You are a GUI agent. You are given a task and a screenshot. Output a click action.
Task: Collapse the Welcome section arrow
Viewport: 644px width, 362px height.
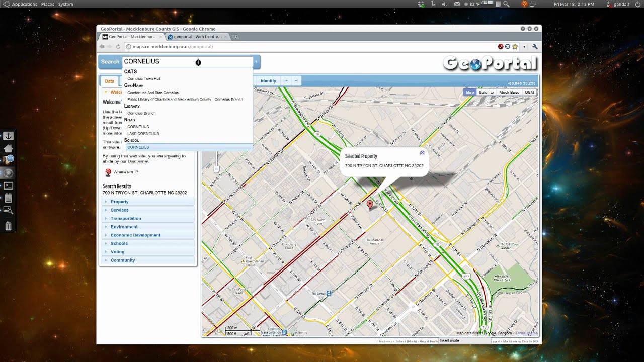tap(106, 92)
